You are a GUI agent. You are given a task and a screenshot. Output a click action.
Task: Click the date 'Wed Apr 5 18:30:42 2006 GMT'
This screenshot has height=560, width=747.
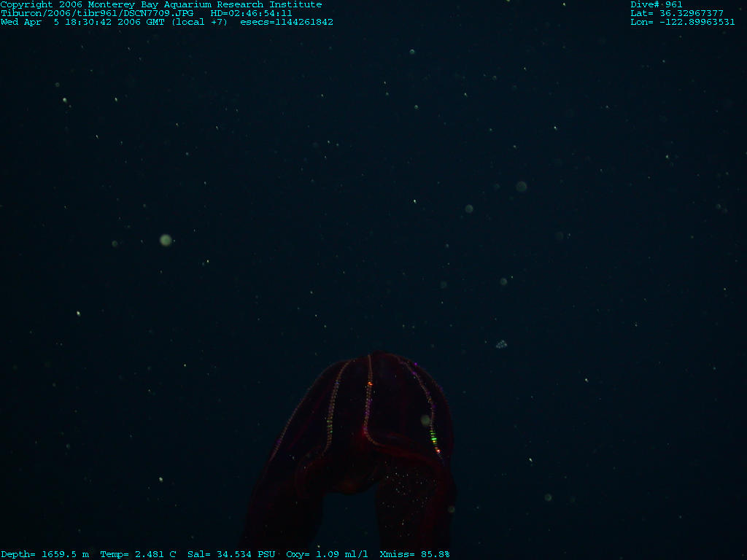[x=82, y=22]
